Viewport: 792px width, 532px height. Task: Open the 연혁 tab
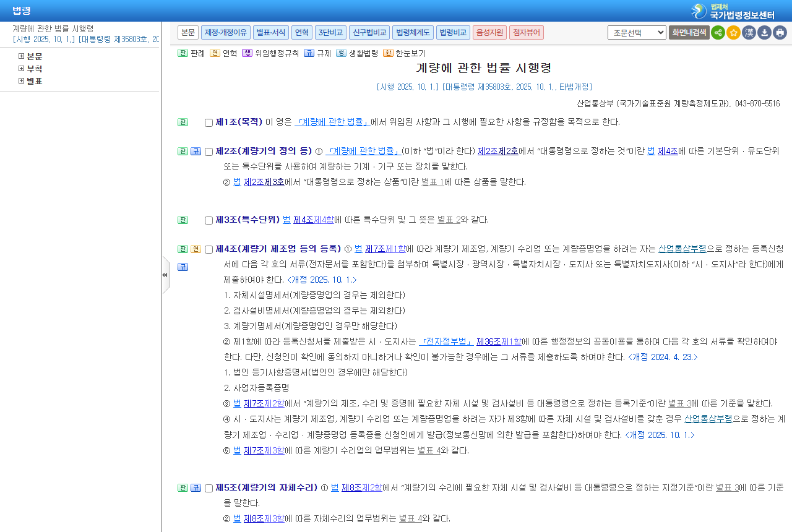(302, 32)
